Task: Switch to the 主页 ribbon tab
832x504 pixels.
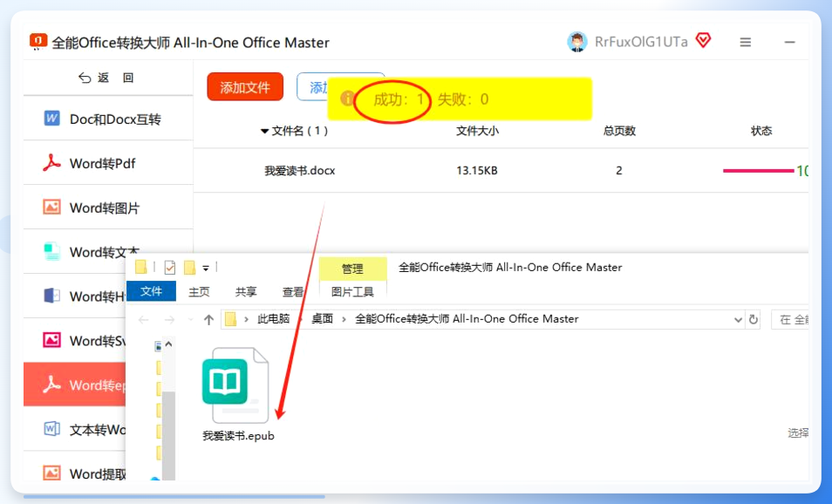Action: coord(199,292)
